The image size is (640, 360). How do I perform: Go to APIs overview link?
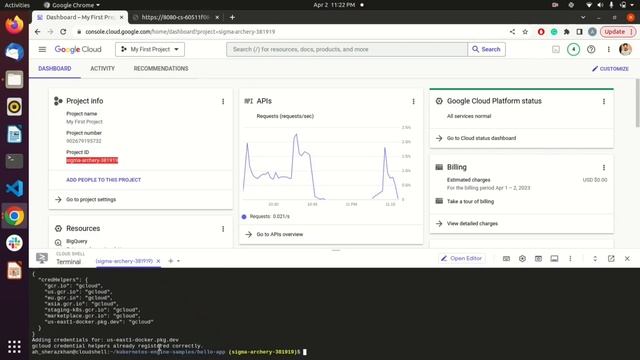[280, 234]
